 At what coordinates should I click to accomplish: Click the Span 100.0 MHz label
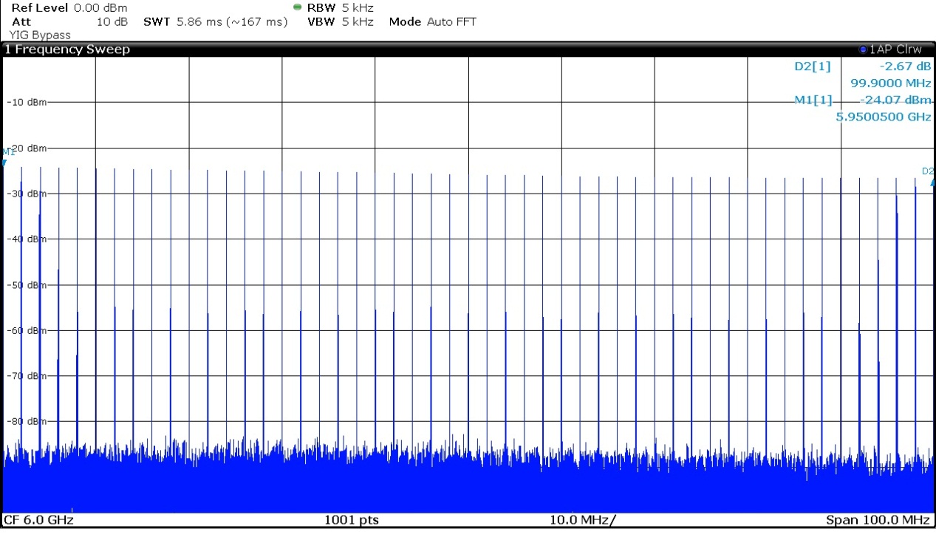877,520
